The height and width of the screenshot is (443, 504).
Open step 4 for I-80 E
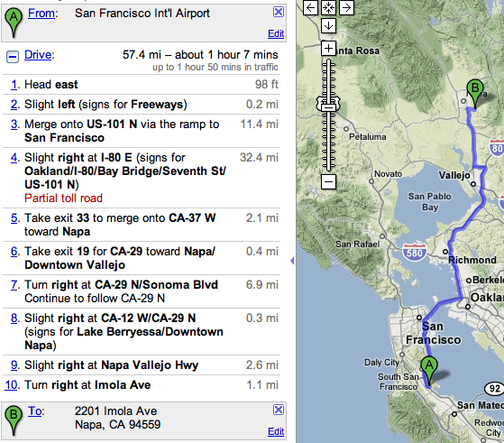point(14,158)
